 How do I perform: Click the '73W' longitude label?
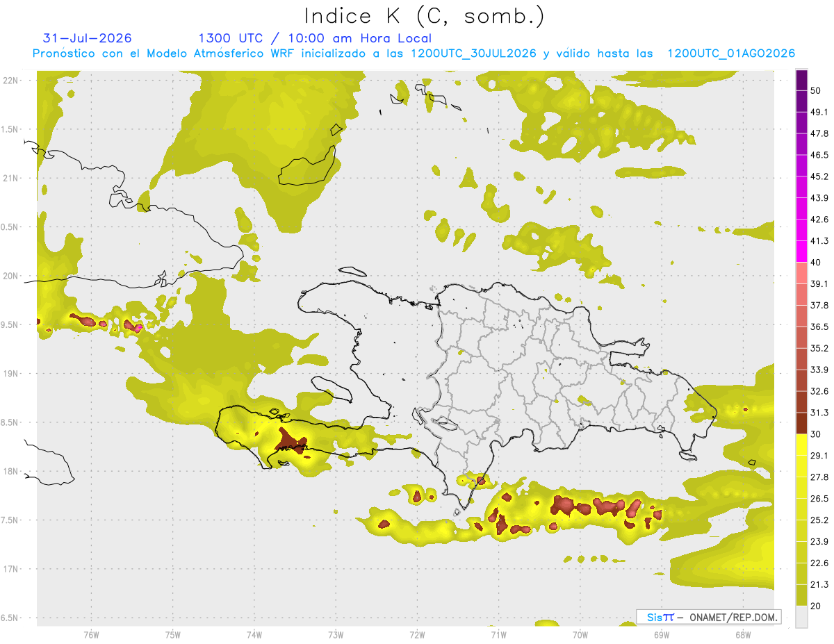point(336,635)
